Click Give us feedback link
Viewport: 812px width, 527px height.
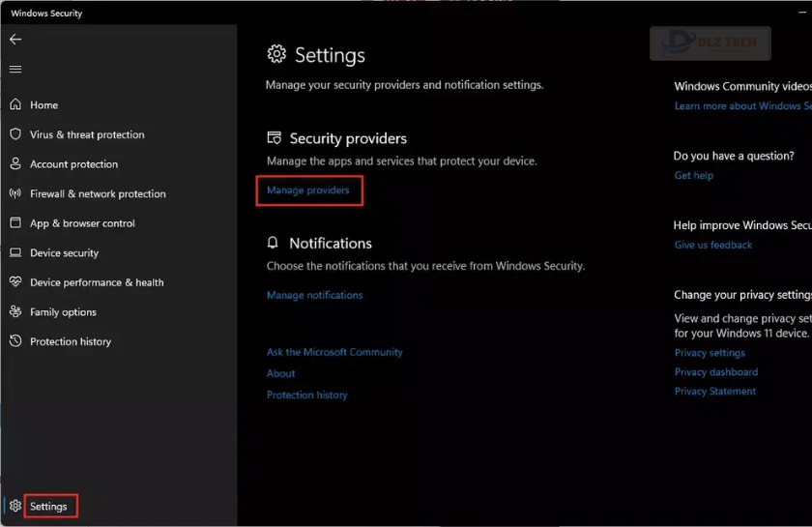[x=713, y=245]
